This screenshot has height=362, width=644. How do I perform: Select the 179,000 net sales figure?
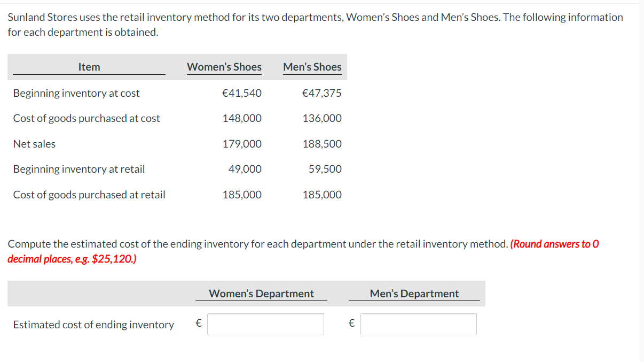click(x=242, y=144)
